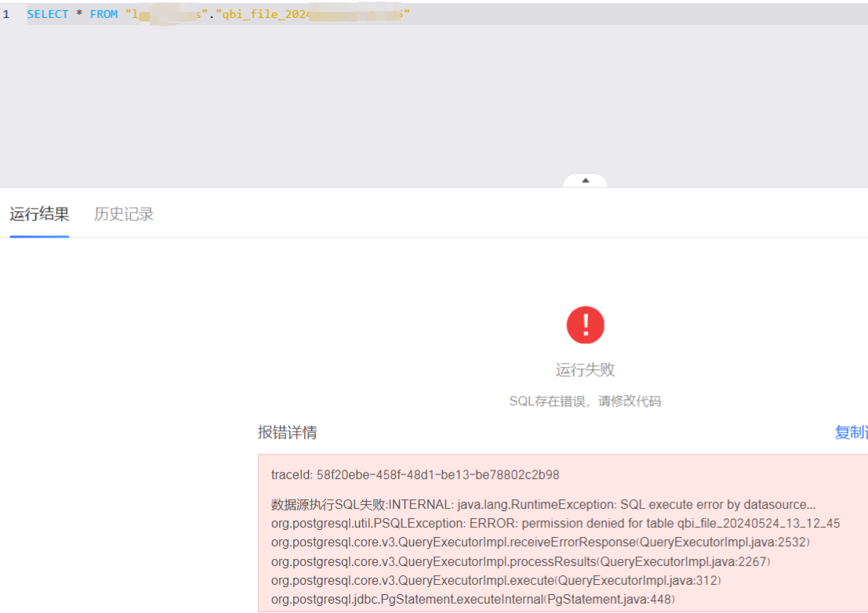Click the PgStatement.executeInternal stack trace line

click(x=473, y=599)
